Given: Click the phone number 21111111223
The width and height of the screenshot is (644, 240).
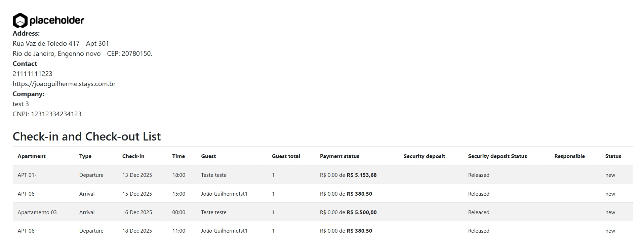Looking at the screenshot, I should click(x=33, y=74).
